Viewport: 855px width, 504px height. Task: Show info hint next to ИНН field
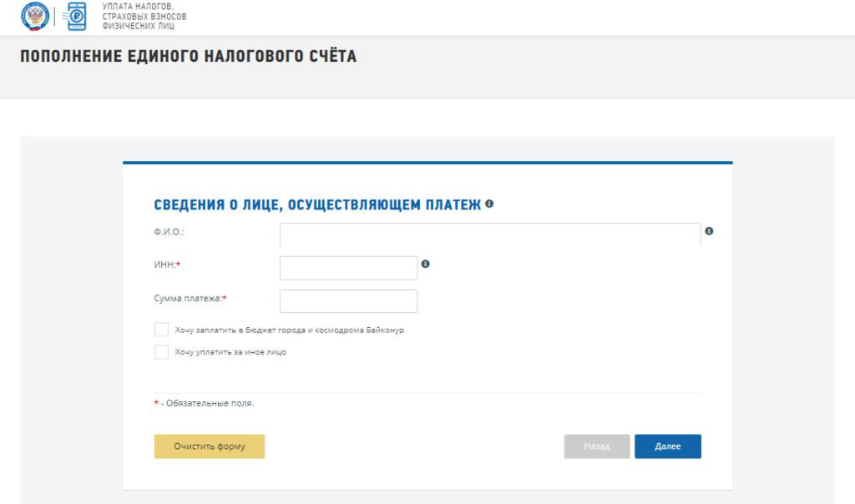(425, 264)
